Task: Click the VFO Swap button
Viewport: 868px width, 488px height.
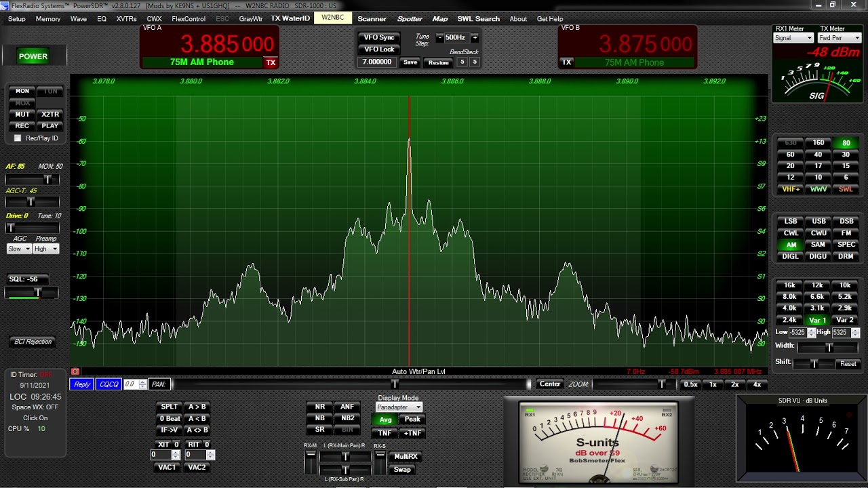Action: point(402,470)
